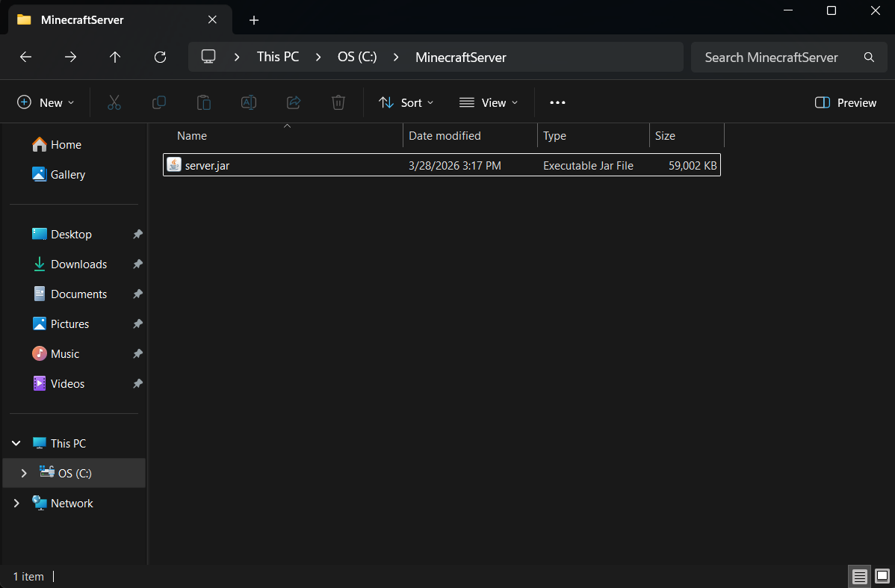Unpin Documents using its pin icon
Screen dimensions: 895x588
137,294
